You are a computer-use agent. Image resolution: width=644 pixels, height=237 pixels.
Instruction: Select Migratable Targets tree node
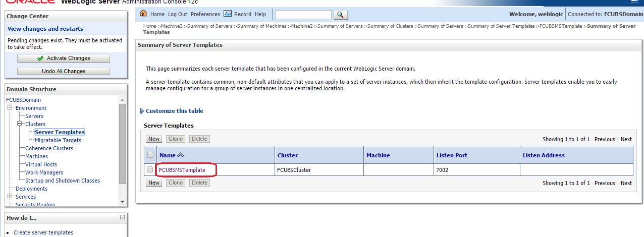(58, 140)
